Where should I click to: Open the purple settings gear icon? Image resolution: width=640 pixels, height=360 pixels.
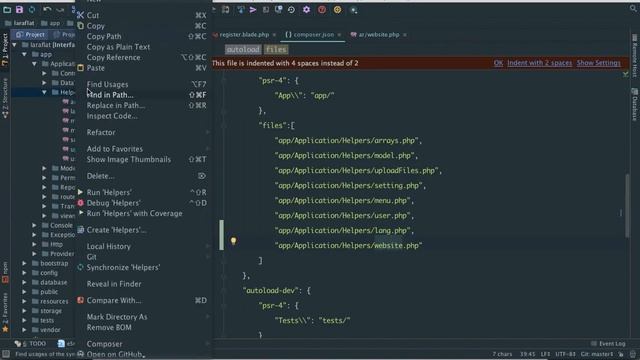coord(306,9)
